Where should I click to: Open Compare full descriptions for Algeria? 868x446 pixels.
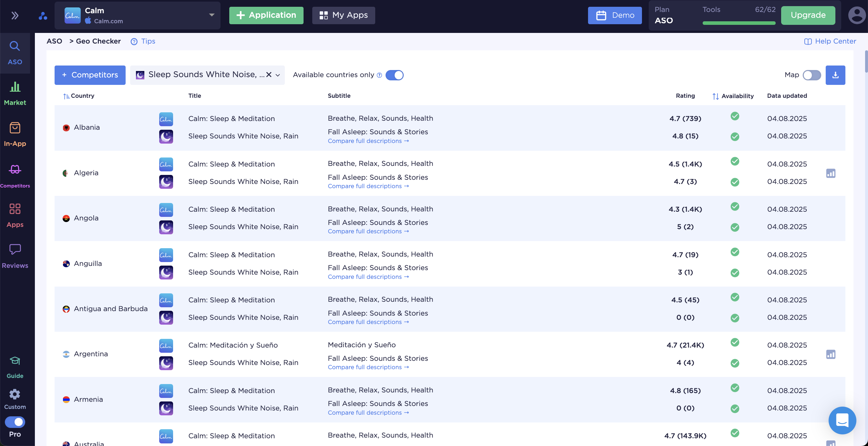pyautogui.click(x=368, y=186)
